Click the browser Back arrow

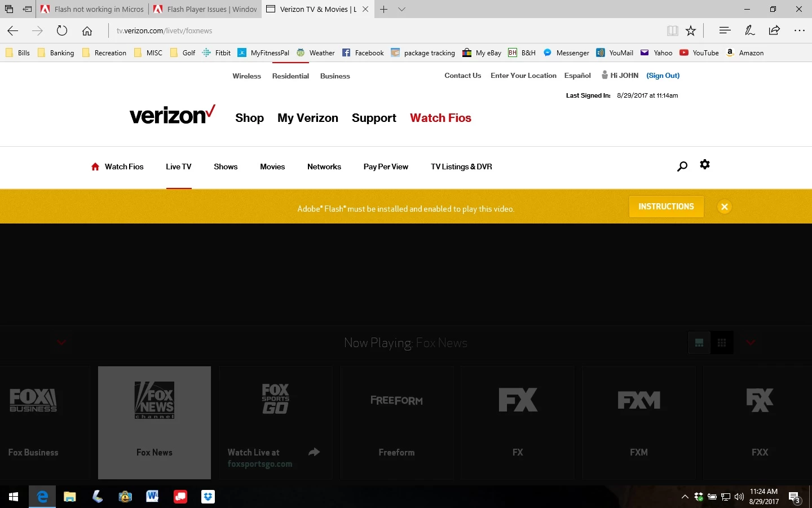point(13,31)
